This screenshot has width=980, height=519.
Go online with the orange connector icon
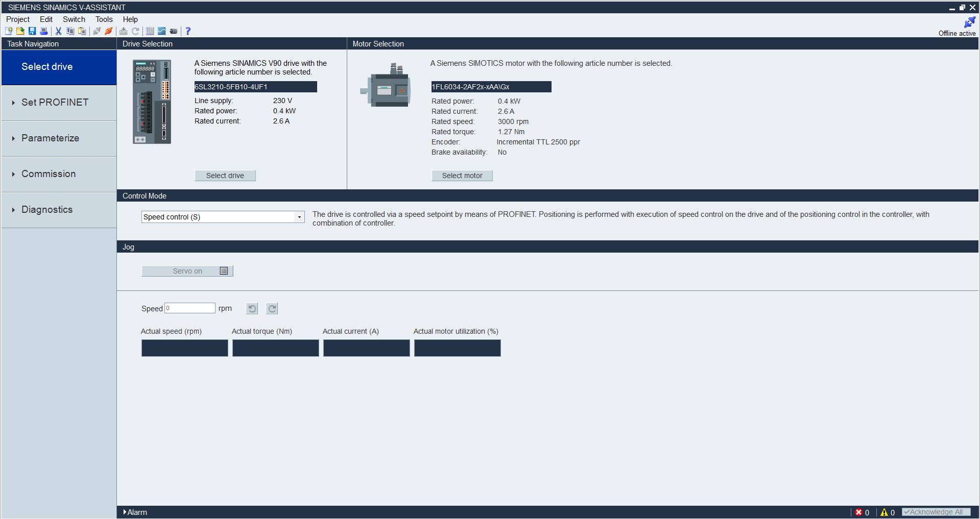tap(108, 31)
